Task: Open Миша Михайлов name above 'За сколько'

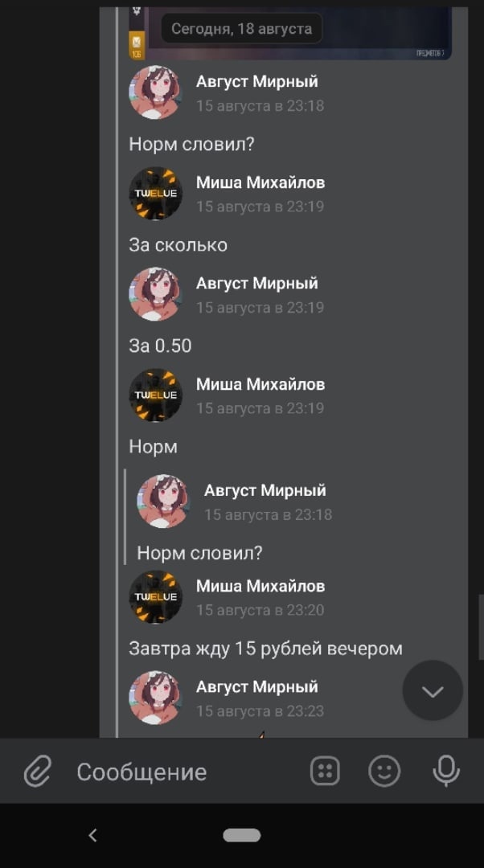Action: [x=260, y=182]
